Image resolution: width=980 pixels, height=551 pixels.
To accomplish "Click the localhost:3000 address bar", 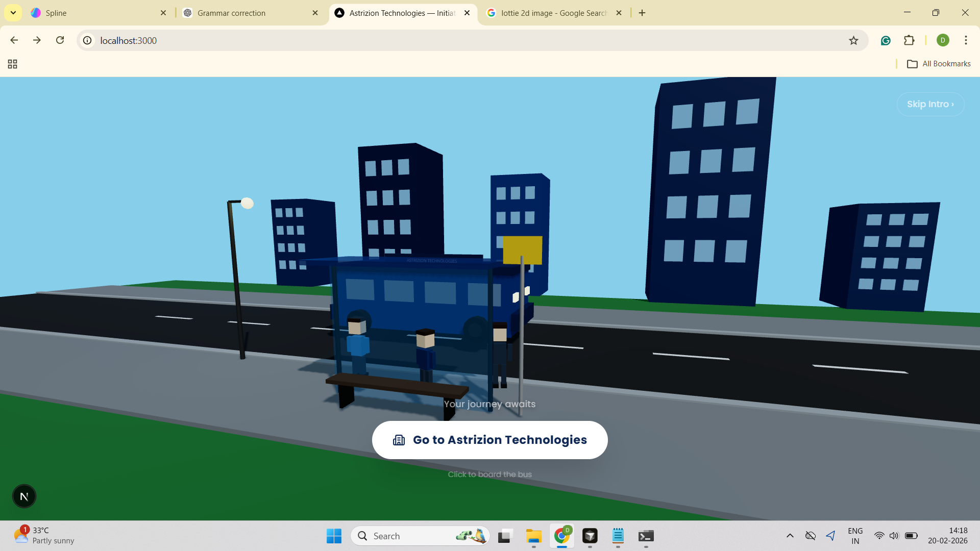I will pos(459,40).
